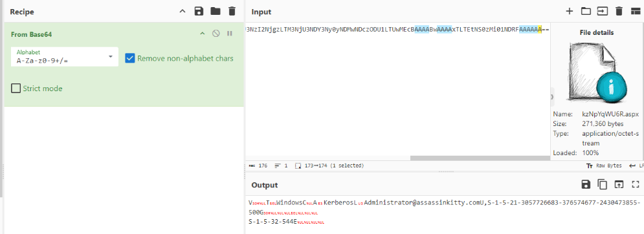644x234 pixels.
Task: Click the Recipe panel heading
Action: 22,12
